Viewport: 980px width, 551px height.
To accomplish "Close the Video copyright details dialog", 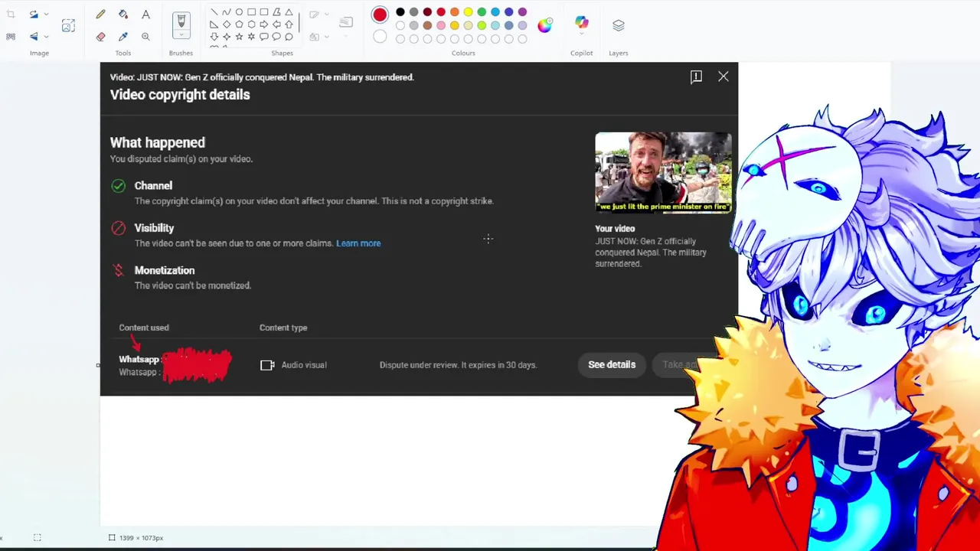I will click(x=724, y=77).
